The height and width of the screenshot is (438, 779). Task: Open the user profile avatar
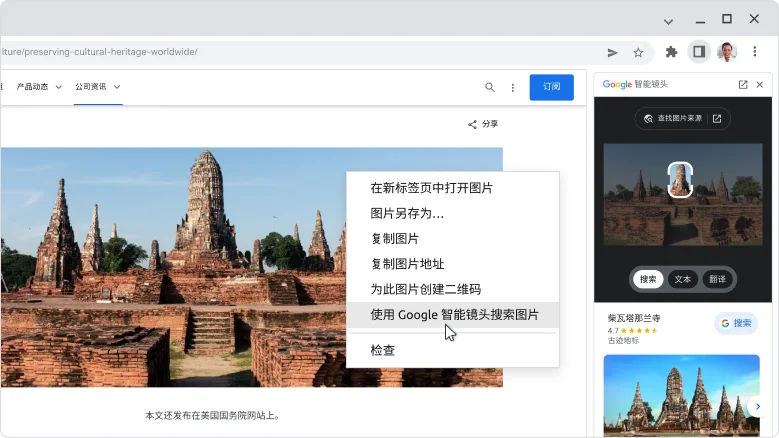[727, 52]
